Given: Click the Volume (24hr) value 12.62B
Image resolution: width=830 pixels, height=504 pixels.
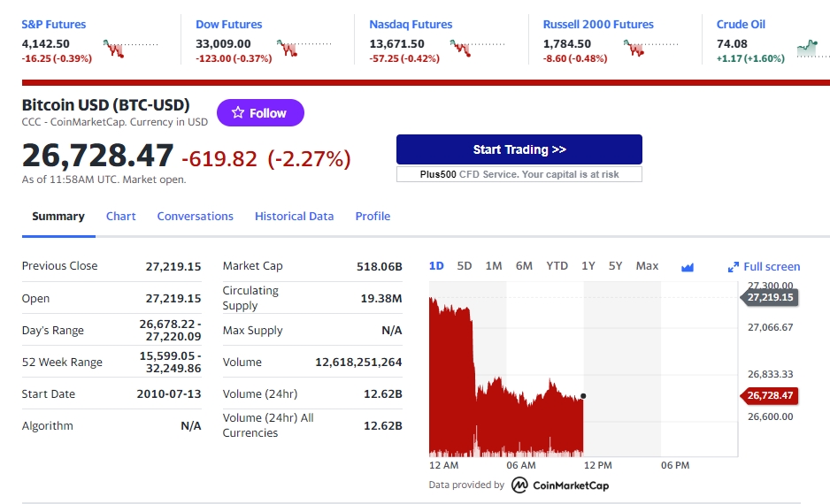Looking at the screenshot, I should click(383, 394).
